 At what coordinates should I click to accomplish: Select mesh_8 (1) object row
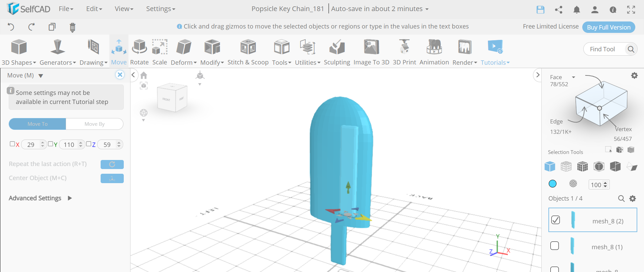(593, 247)
